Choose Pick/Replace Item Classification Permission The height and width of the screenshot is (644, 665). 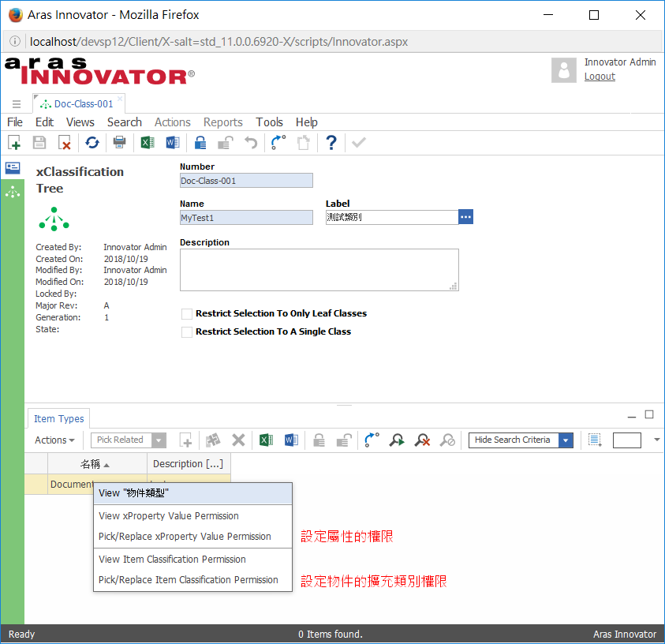[x=192, y=579]
